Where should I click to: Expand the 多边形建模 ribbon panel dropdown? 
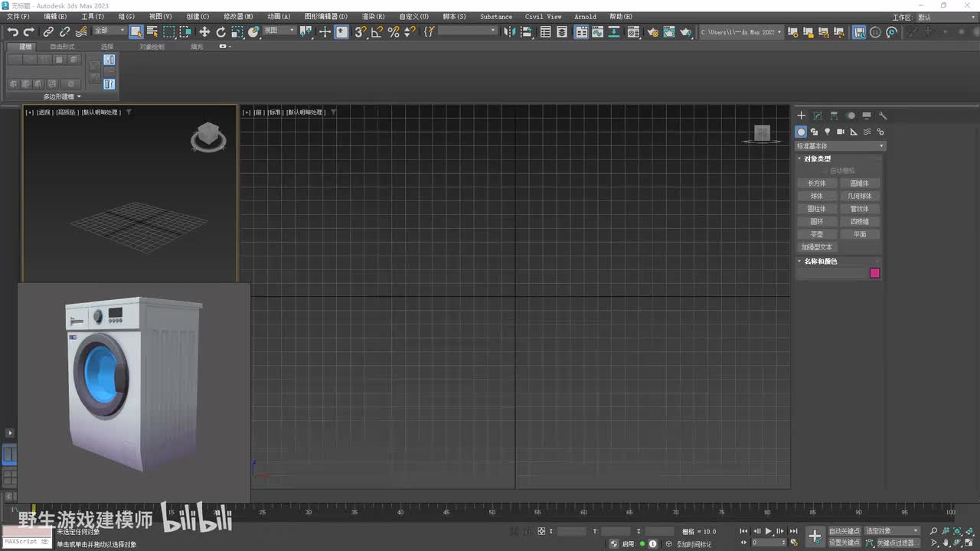62,96
